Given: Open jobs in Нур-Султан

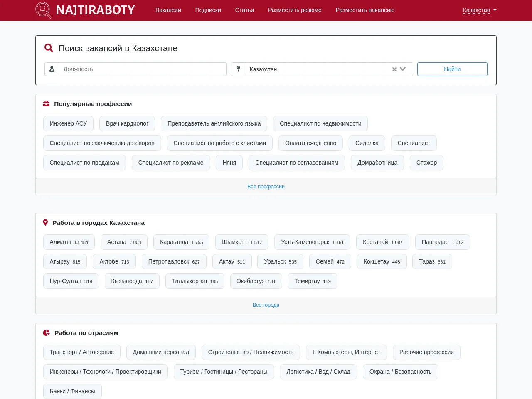Looking at the screenshot, I should (71, 281).
